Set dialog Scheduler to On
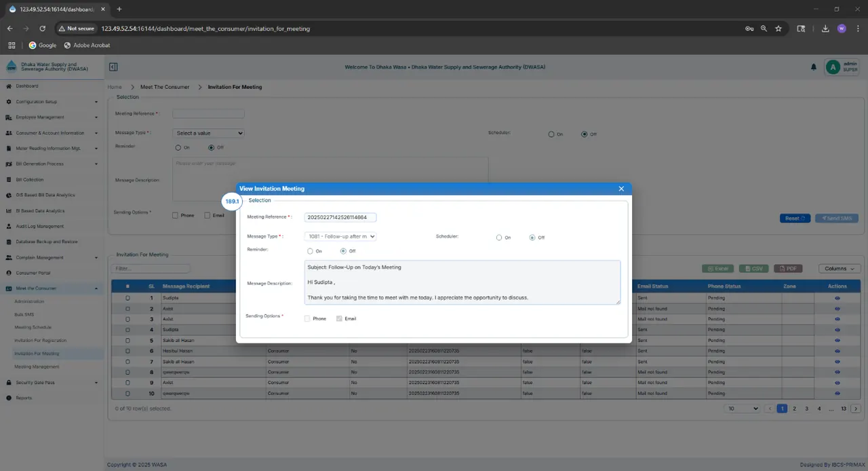 point(499,238)
